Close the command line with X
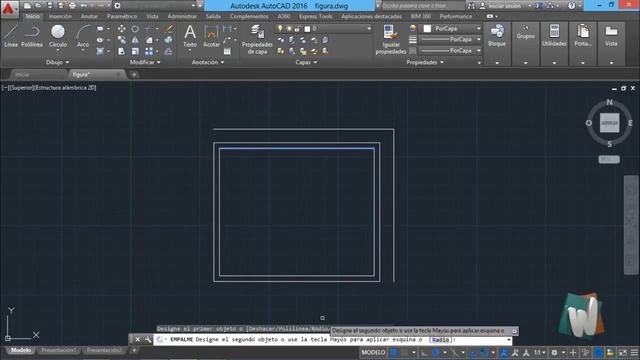This screenshot has height=360, width=640. coord(138,340)
